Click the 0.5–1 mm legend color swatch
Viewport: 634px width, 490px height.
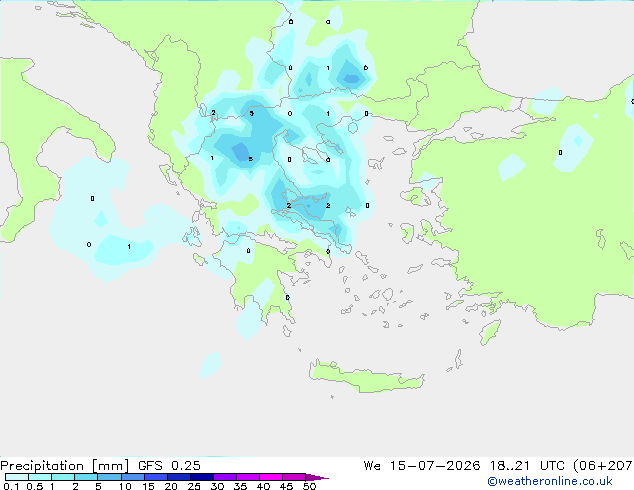(x=40, y=477)
